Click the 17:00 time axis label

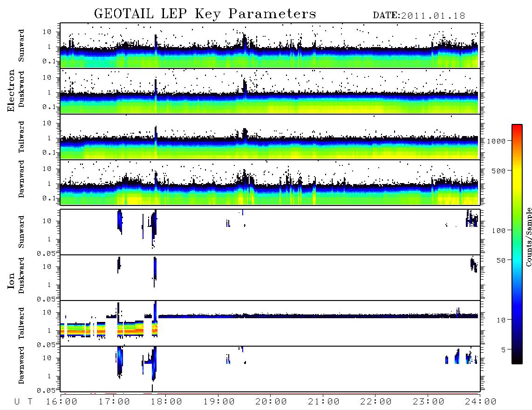[114, 402]
